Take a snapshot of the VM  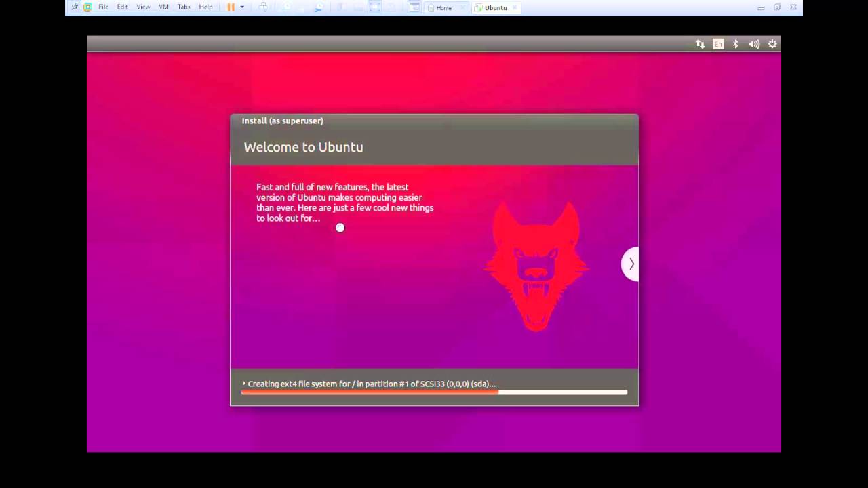288,7
